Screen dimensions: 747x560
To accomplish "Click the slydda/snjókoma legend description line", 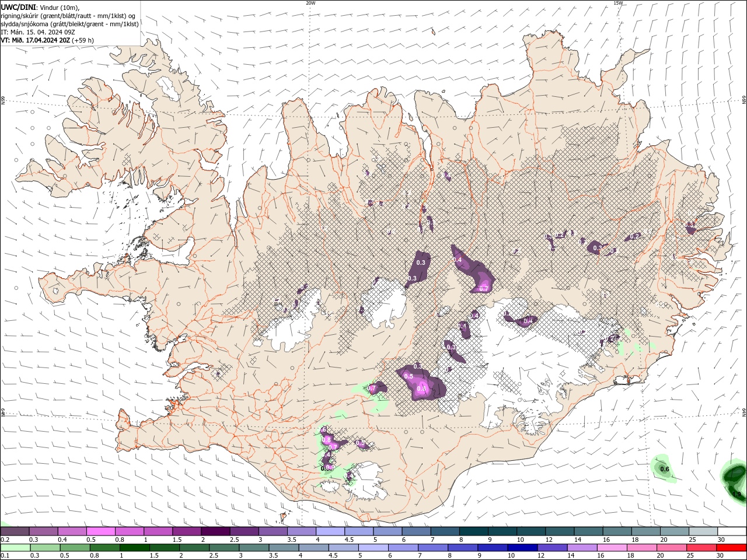I will click(x=69, y=24).
